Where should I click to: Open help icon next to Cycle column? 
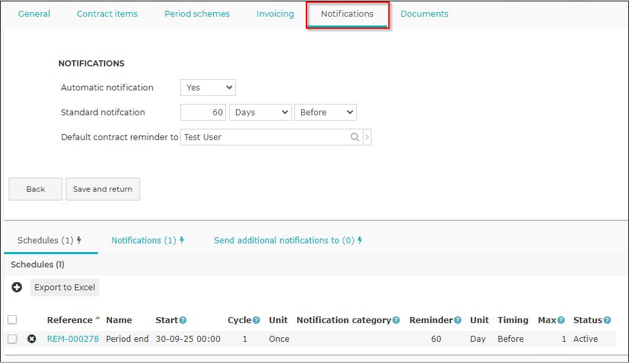[256, 320]
